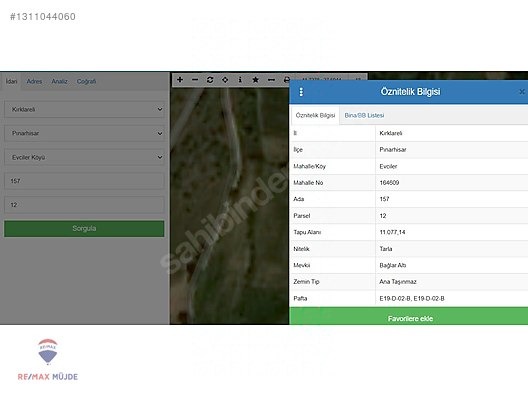Viewport: 528px width, 396px height.
Task: Select the Mahalle/Köy value Evciler
Action: coord(388,166)
